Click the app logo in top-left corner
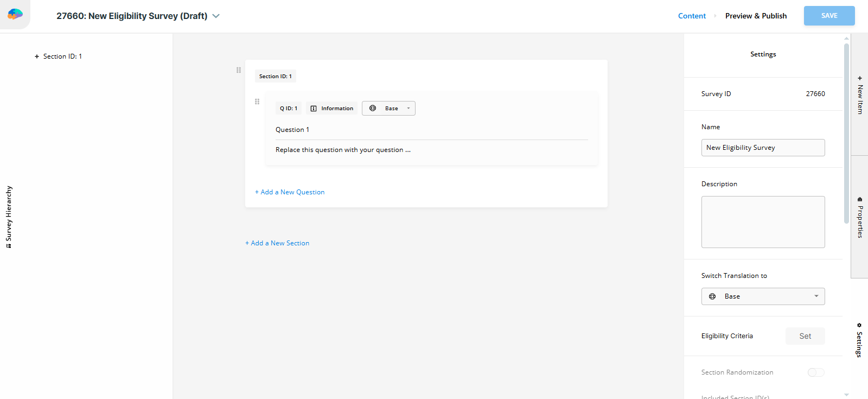This screenshot has height=399, width=868. [15, 14]
